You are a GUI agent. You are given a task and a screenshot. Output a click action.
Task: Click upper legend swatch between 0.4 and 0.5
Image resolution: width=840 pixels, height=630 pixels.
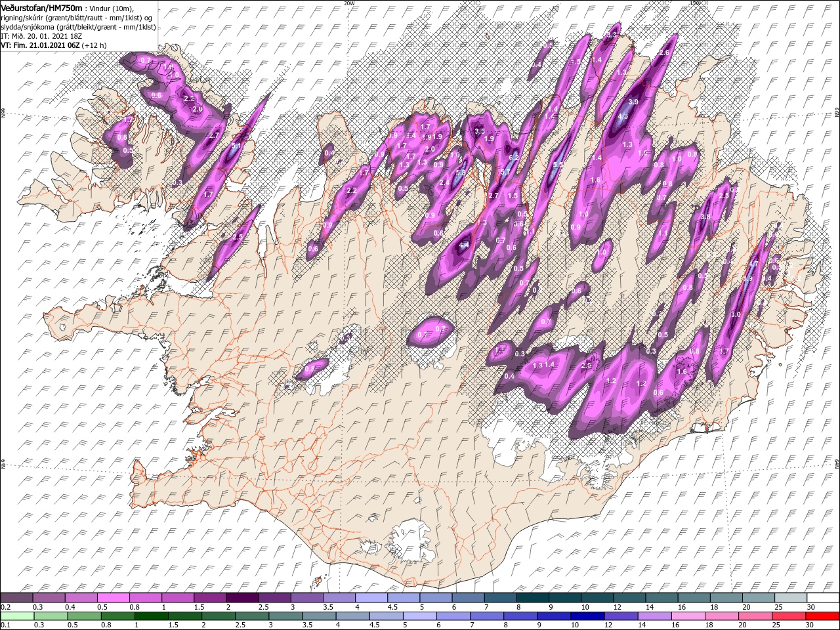coord(81,597)
